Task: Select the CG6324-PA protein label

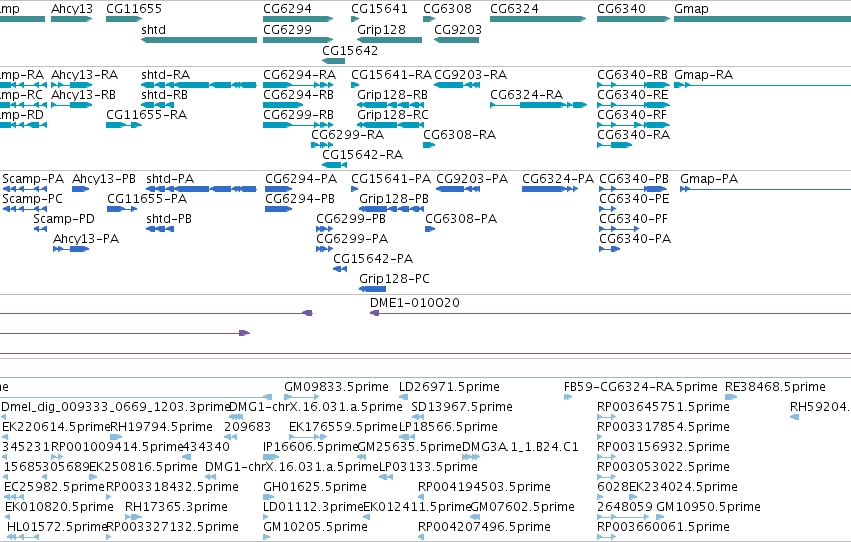Action: (558, 178)
